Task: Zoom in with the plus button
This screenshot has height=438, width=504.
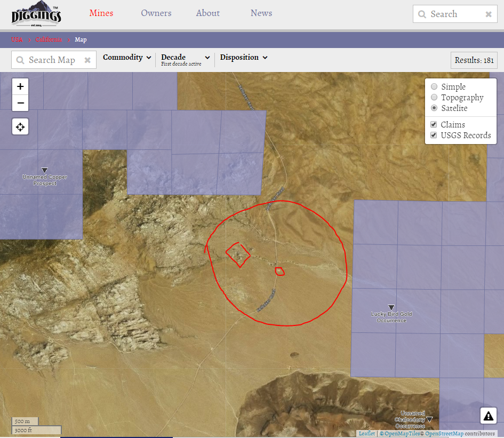Action: point(20,86)
